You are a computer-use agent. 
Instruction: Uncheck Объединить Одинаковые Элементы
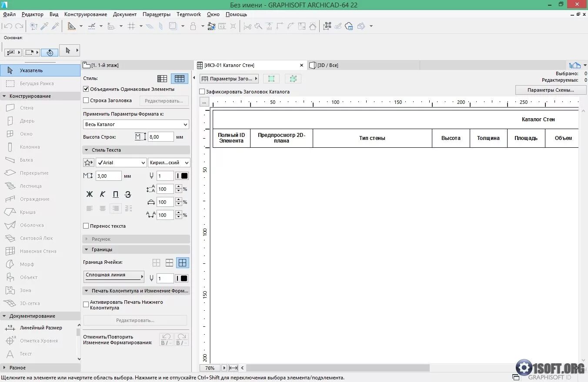pyautogui.click(x=86, y=89)
